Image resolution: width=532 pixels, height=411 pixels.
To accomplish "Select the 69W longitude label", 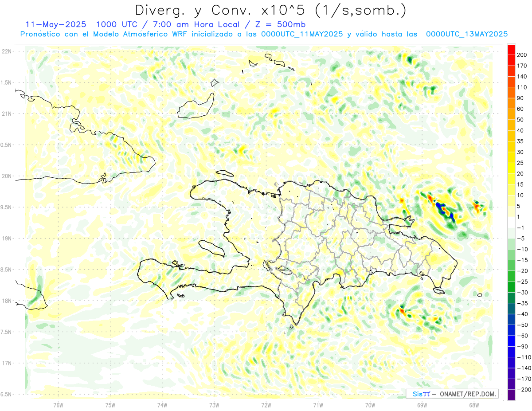I will (422, 405).
